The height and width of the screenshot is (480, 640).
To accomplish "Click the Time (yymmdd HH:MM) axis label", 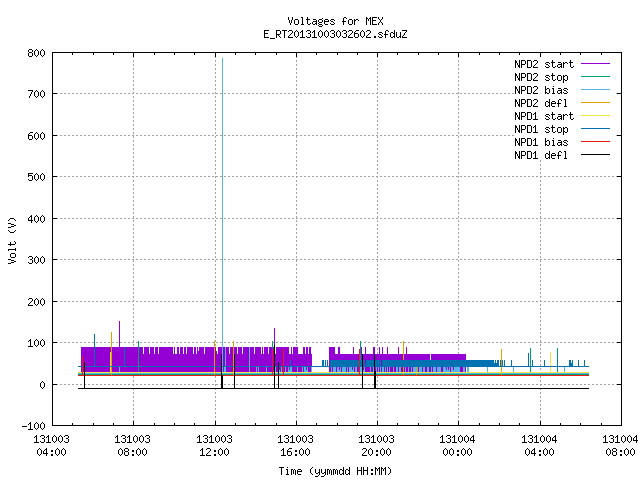I will [x=335, y=471].
